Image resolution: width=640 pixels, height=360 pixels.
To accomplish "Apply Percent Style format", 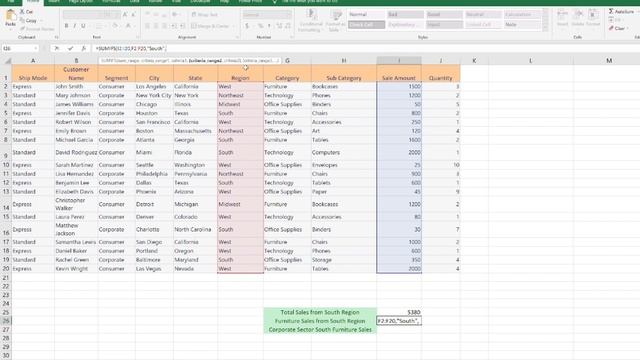I will (x=260, y=26).
